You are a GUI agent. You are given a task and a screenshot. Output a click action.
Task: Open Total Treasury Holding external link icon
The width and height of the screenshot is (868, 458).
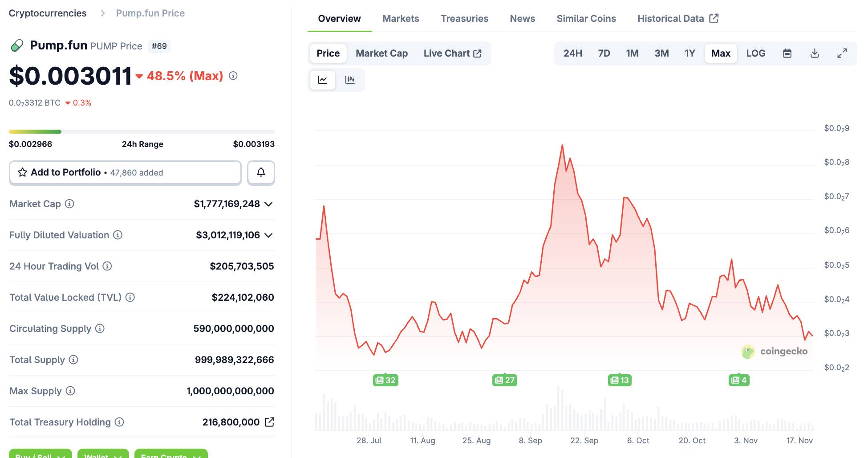(x=269, y=422)
